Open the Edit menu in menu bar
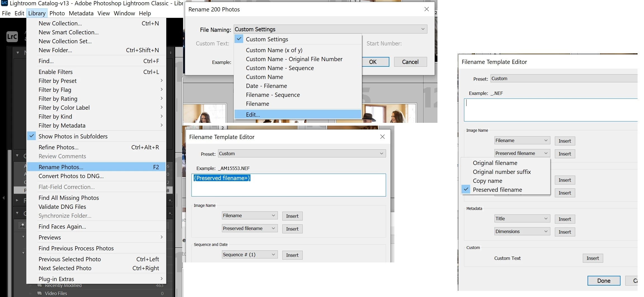This screenshot has height=297, width=644. pos(19,13)
